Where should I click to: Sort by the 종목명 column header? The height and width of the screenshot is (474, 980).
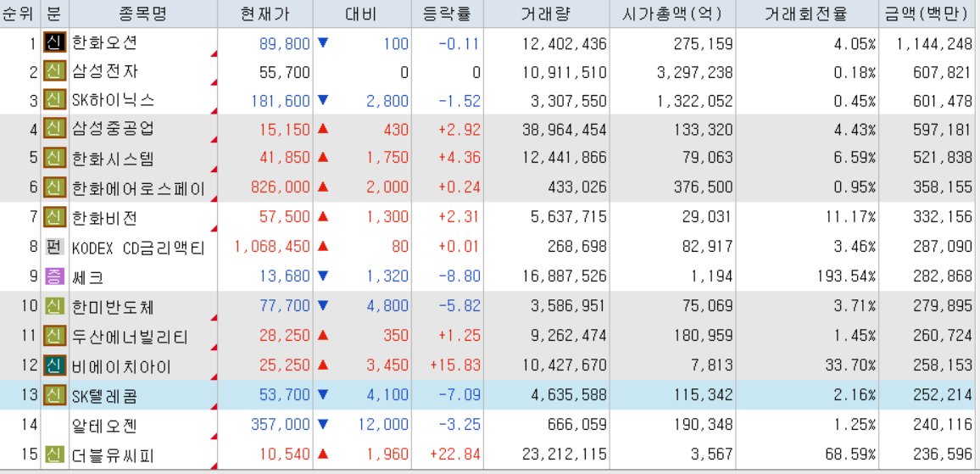(x=143, y=14)
